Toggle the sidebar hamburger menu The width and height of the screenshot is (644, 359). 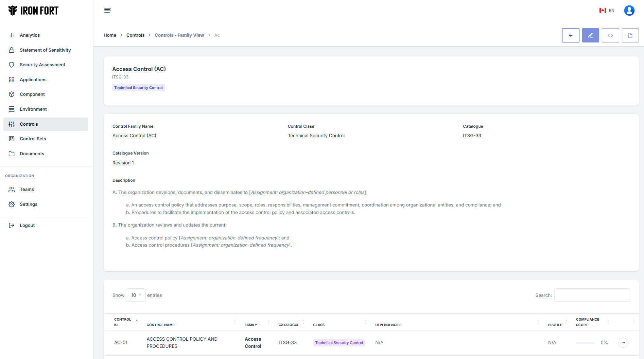108,10
